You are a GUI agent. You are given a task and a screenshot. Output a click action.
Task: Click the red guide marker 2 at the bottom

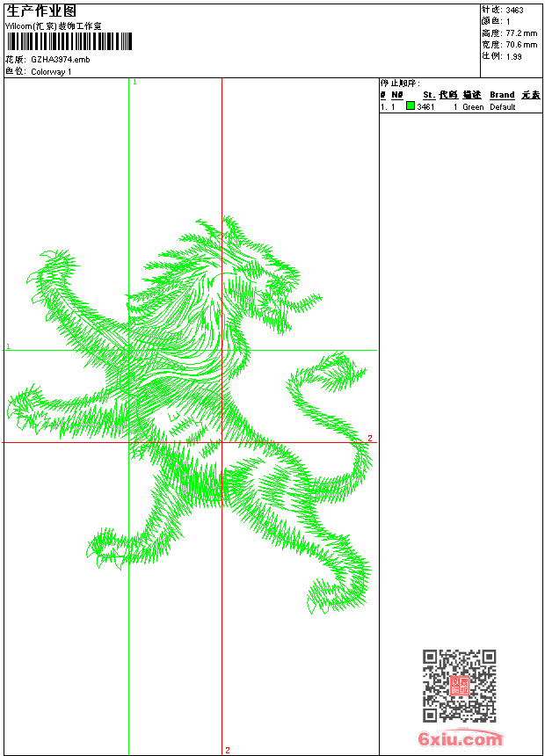point(228,750)
